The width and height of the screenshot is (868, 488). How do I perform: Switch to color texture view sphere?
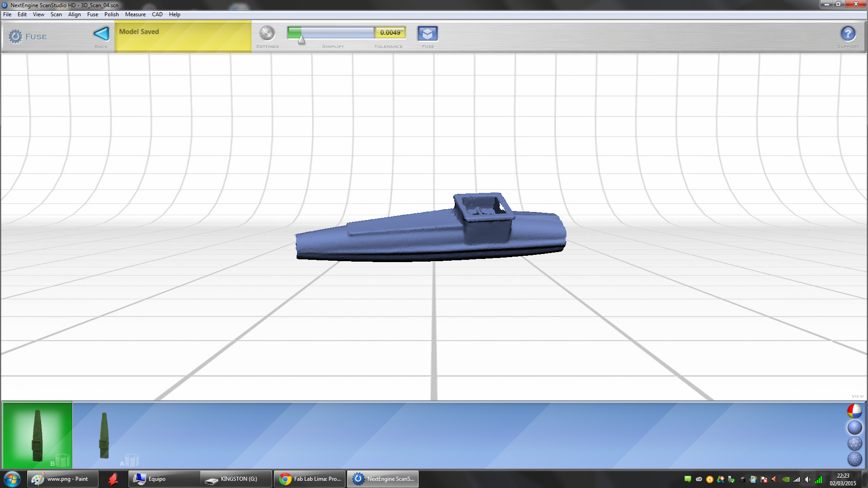[854, 411]
